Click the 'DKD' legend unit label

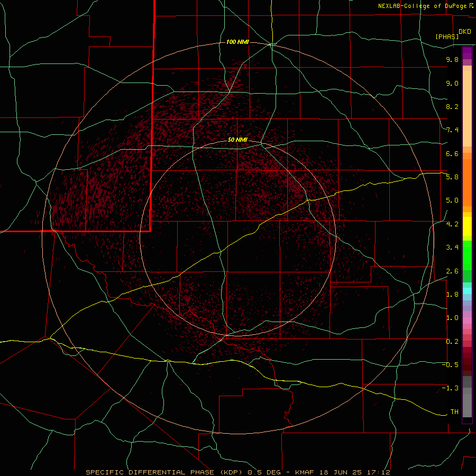tap(465, 32)
